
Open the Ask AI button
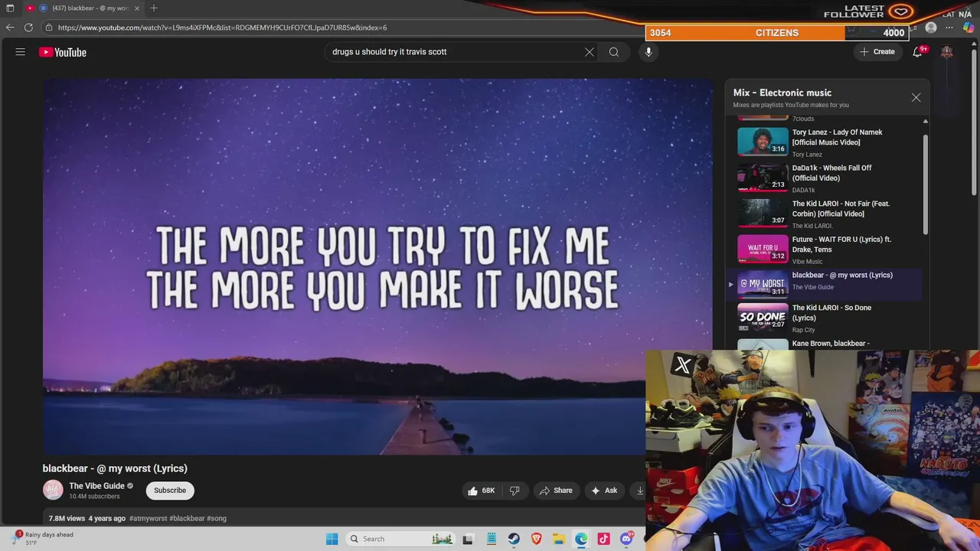pos(603,491)
